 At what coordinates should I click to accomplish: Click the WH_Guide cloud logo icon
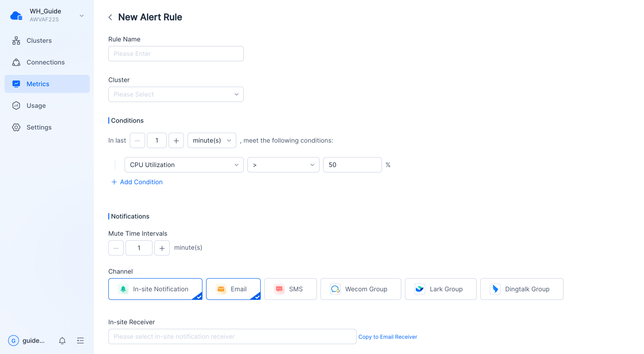tap(16, 16)
